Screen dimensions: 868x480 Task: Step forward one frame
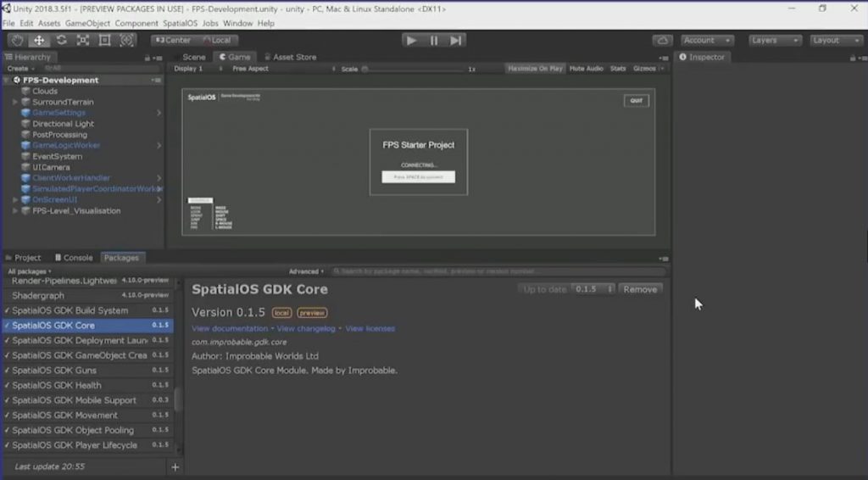(x=455, y=41)
